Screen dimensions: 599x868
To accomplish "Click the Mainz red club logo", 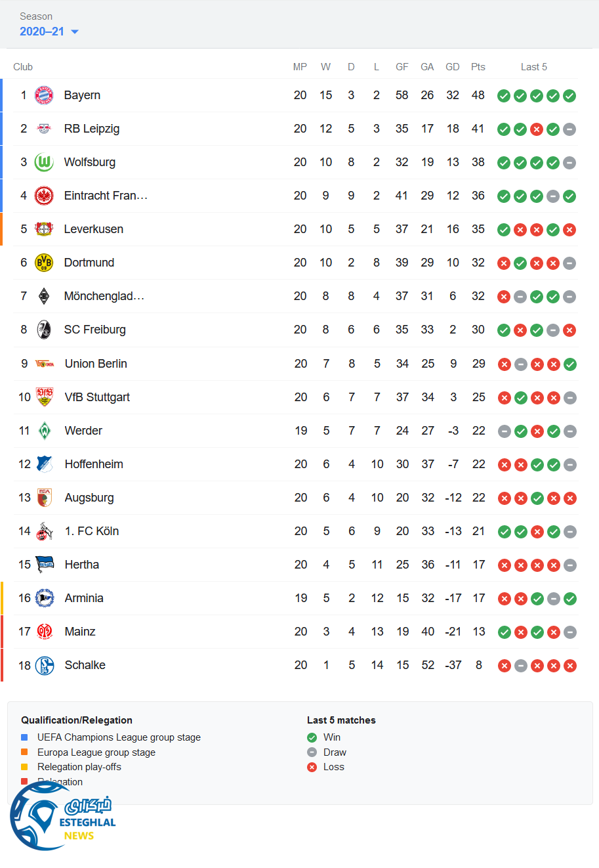I will [x=45, y=632].
